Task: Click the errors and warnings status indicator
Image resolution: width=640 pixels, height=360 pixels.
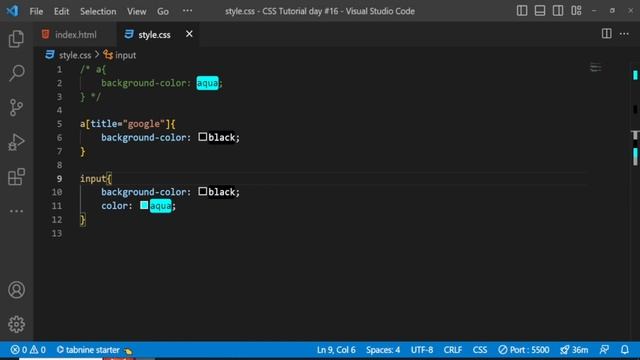Action: (x=28, y=350)
